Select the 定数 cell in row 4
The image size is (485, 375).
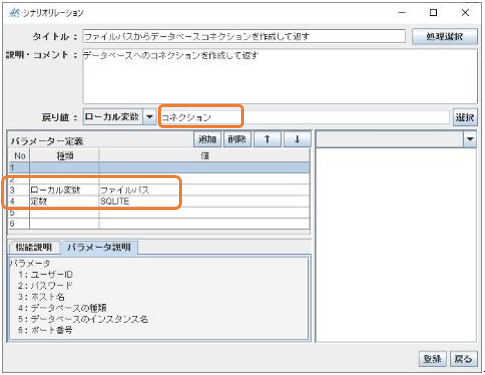64,201
